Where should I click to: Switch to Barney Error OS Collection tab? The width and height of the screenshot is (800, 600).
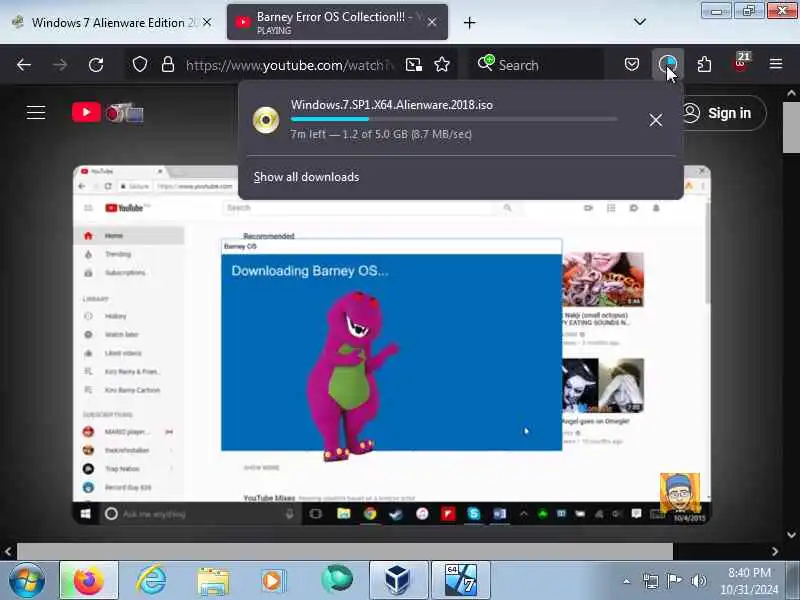tap(337, 22)
